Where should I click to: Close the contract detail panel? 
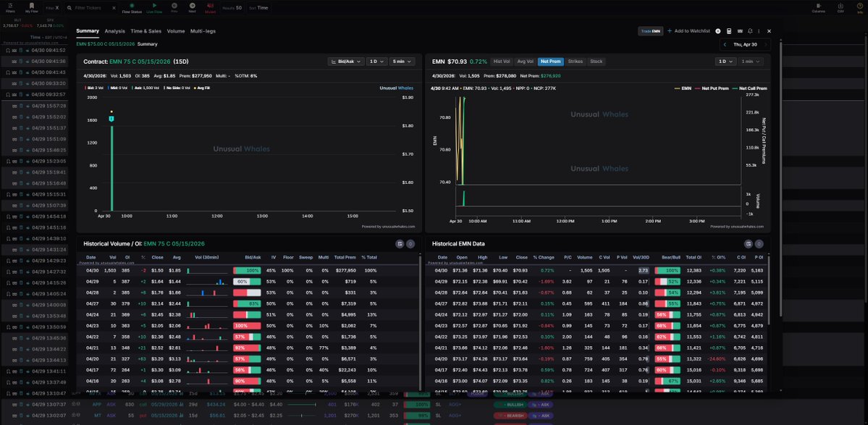point(769,32)
